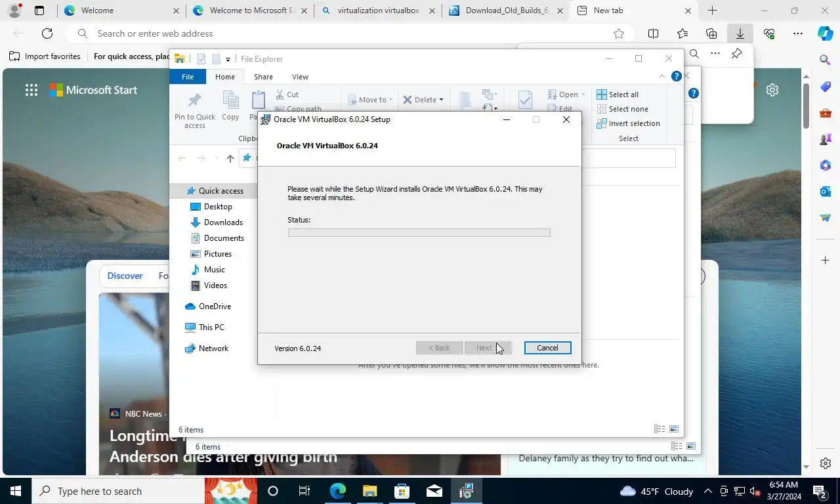Add this page to favorites star
The image size is (840, 504).
click(618, 33)
